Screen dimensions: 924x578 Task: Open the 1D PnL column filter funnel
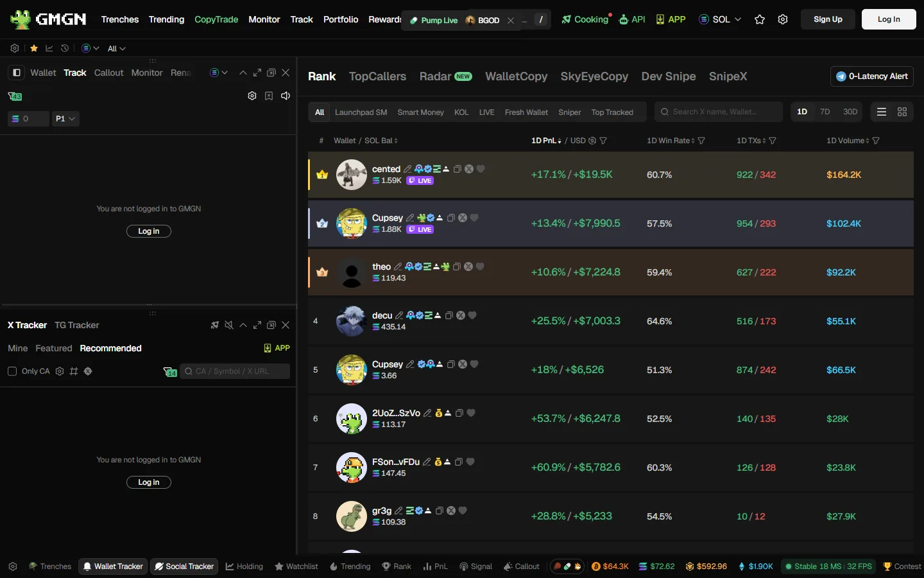click(x=603, y=141)
